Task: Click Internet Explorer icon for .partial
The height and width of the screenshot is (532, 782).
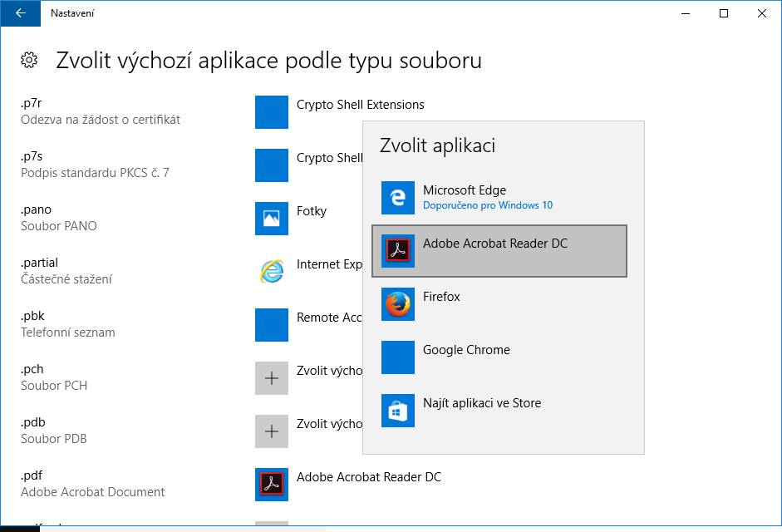Action: coord(271,272)
